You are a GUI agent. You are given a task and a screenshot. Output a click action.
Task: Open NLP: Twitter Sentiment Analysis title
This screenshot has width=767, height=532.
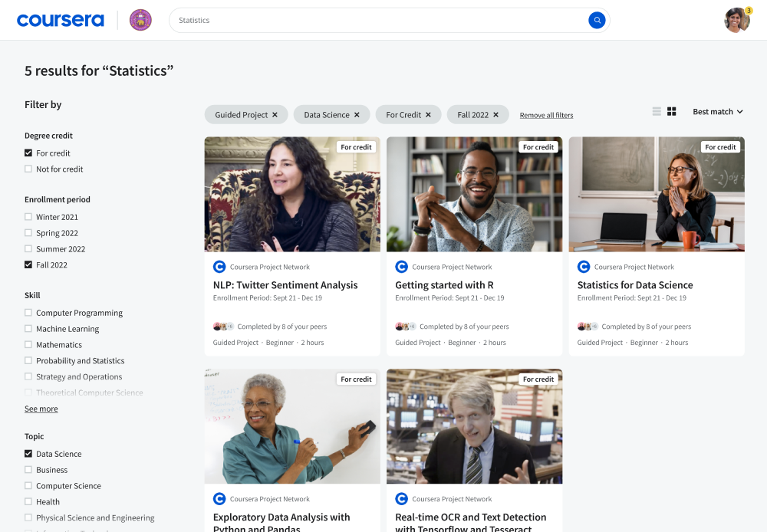tap(285, 284)
